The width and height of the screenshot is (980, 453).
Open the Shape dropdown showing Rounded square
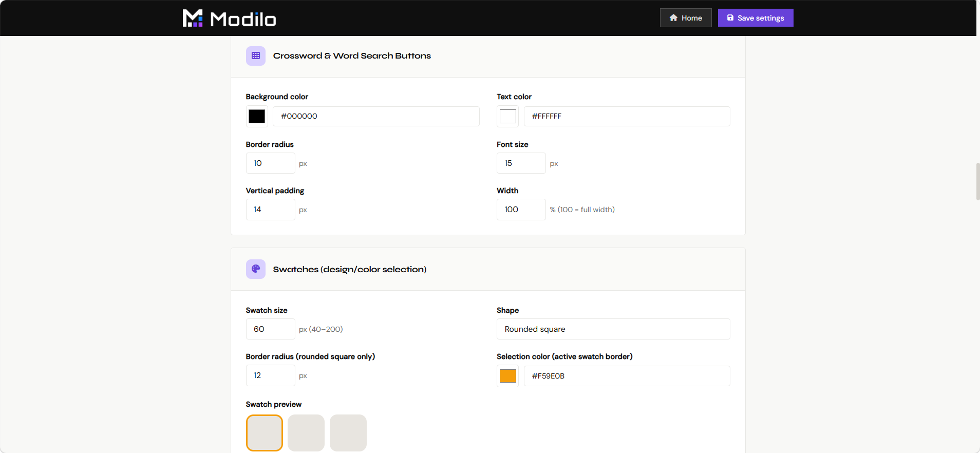(x=613, y=329)
